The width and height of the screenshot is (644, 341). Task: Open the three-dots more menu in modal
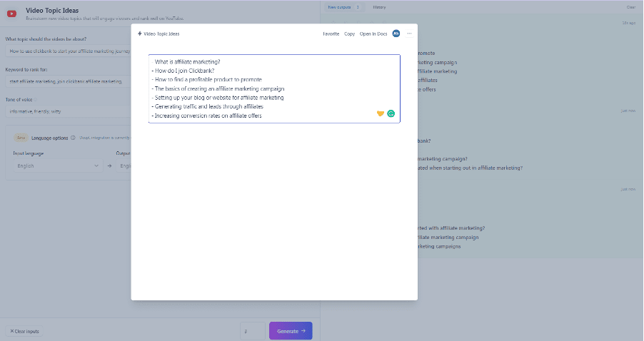click(409, 34)
